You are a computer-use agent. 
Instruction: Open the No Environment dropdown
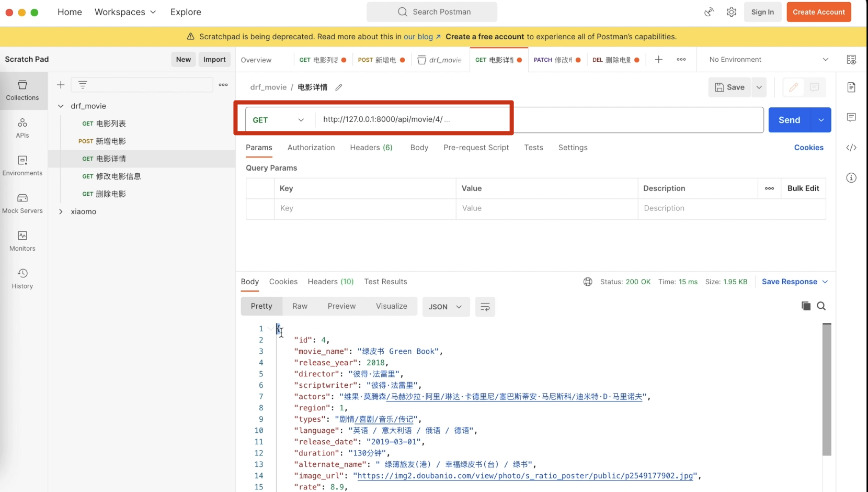769,60
